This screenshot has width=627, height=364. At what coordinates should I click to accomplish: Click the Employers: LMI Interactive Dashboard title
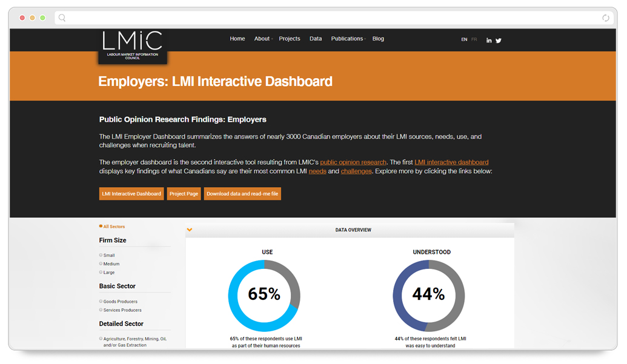[x=215, y=82]
